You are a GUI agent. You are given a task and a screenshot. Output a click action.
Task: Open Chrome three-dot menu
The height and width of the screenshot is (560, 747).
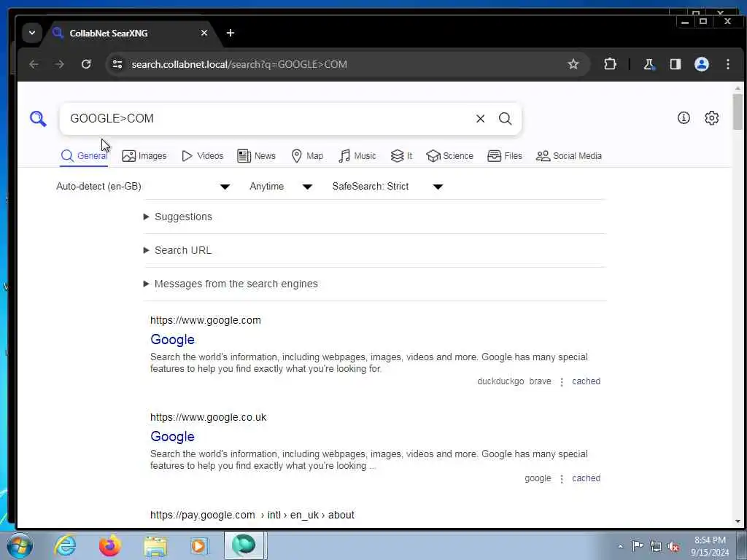(728, 64)
